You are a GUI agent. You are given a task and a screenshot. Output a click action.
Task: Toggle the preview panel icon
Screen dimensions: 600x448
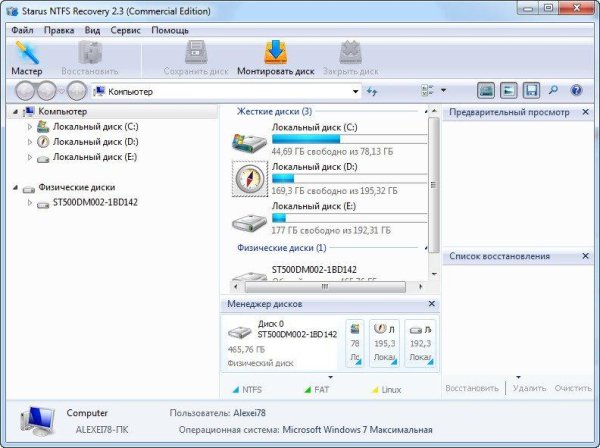(509, 91)
